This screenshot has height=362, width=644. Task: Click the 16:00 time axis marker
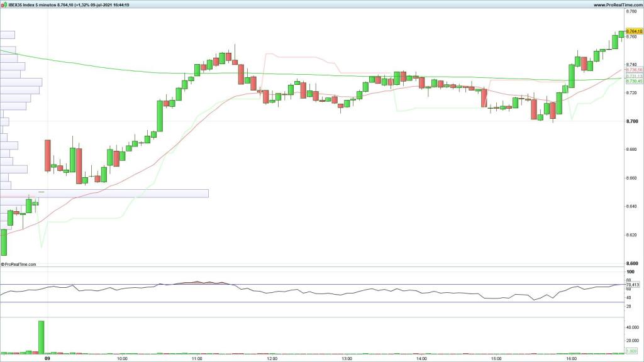point(571,359)
